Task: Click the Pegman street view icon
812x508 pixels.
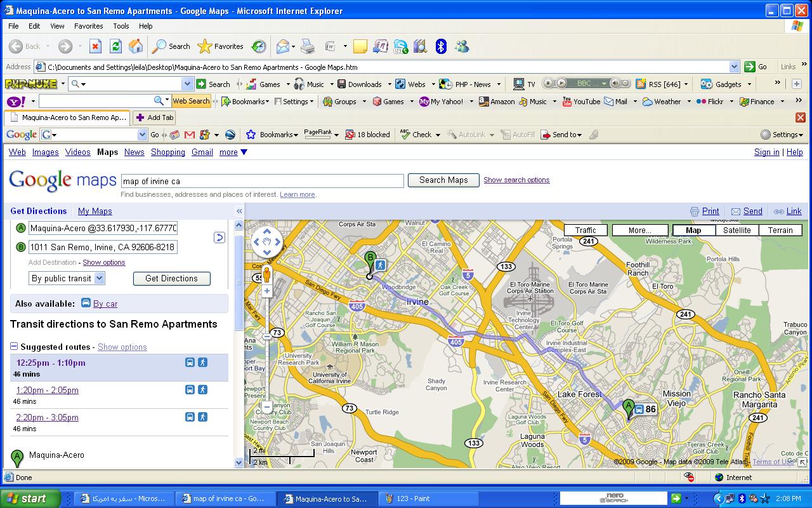Action: coord(267,274)
